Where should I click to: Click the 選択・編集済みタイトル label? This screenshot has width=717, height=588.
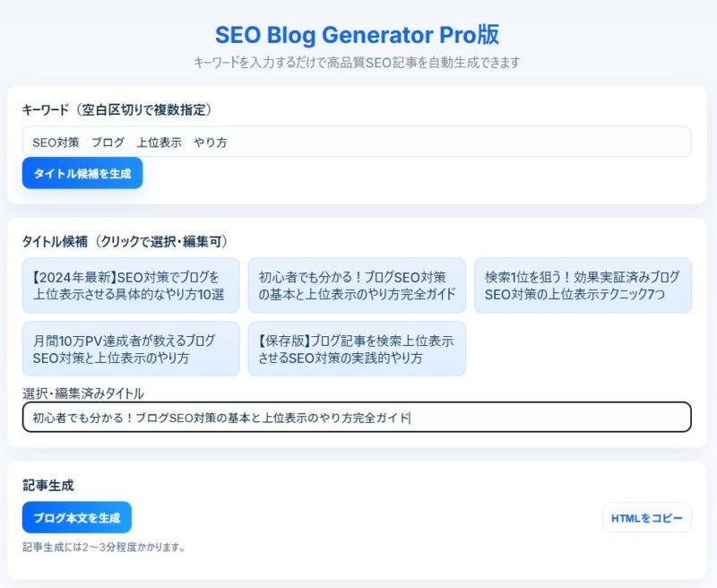[x=82, y=393]
